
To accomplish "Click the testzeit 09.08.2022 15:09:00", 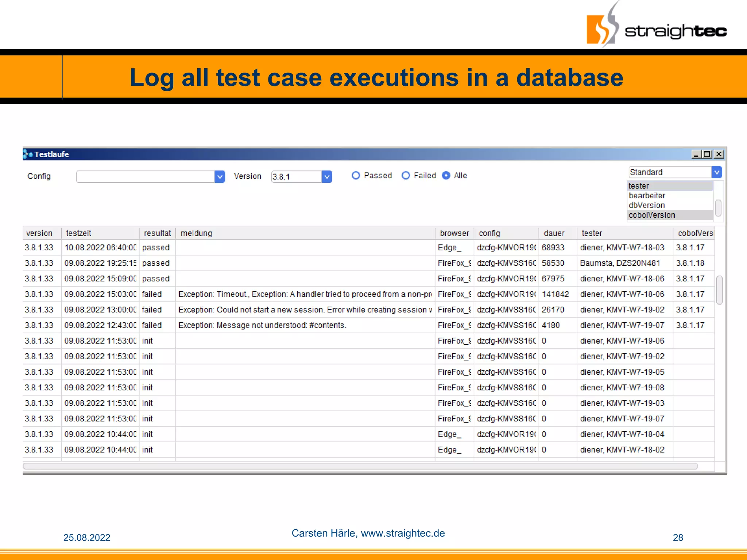I will (100, 279).
